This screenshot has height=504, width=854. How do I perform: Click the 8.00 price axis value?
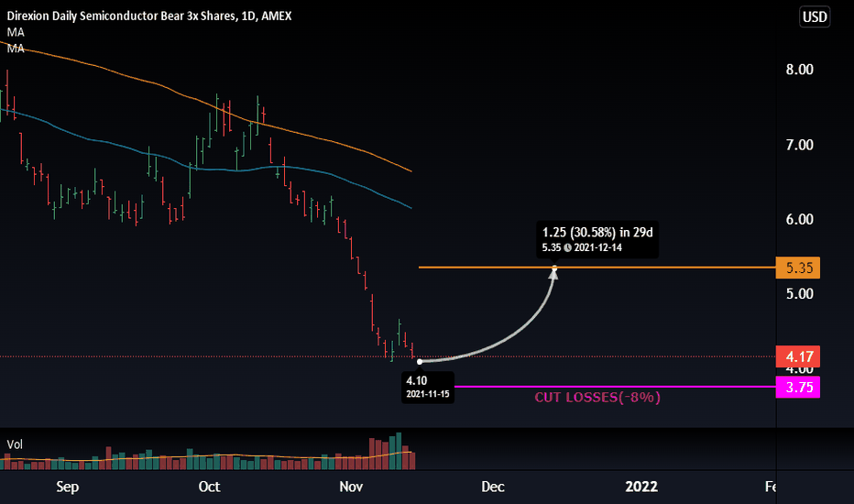(799, 70)
